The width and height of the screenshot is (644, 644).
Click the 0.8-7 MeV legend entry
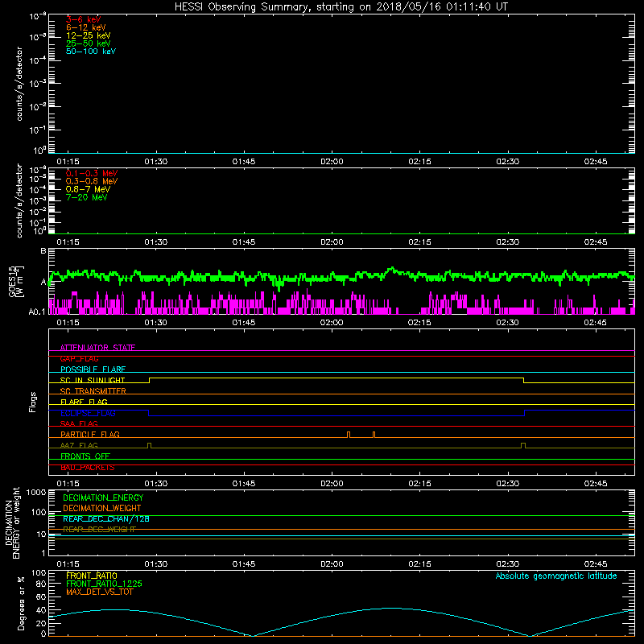pyautogui.click(x=88, y=189)
